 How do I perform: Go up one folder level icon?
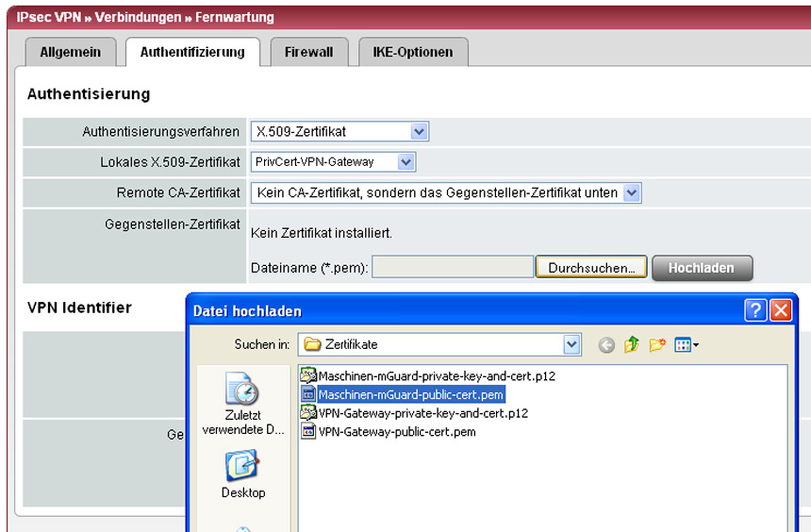(632, 345)
